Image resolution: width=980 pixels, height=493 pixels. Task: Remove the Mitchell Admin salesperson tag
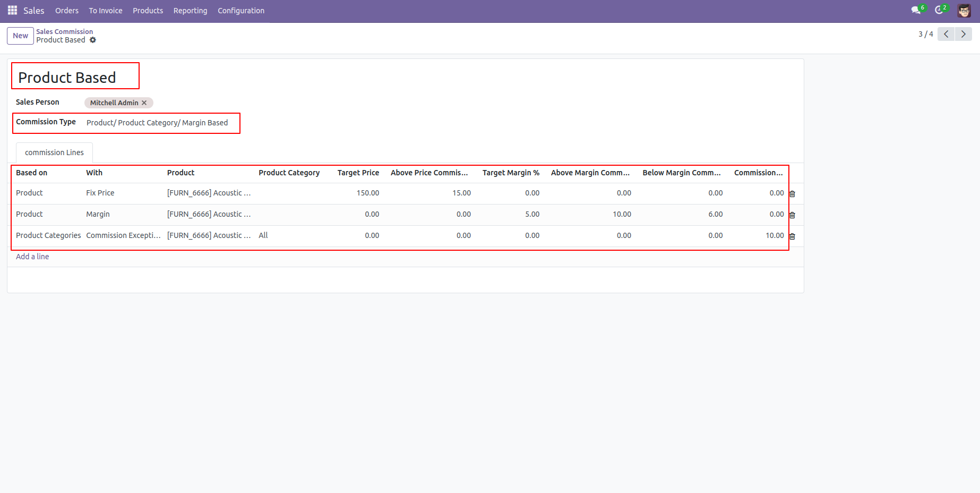click(144, 103)
